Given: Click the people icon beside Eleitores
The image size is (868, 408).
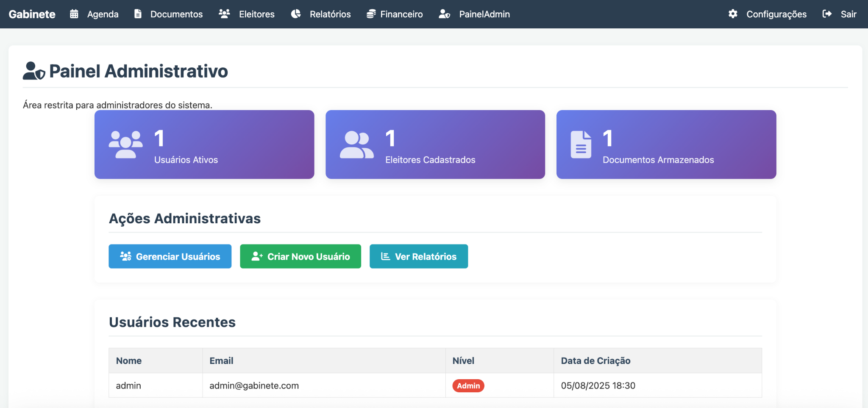Looking at the screenshot, I should (x=224, y=14).
